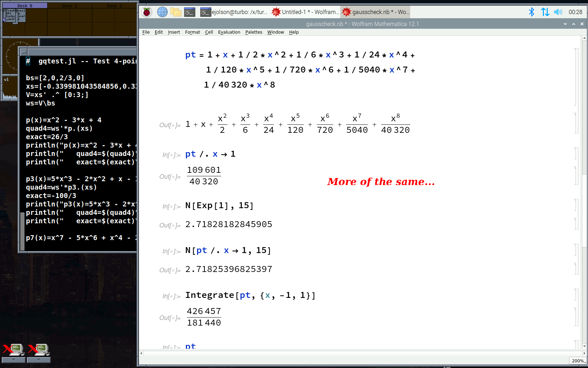Select the cell bracket for Integrate input

(576, 295)
